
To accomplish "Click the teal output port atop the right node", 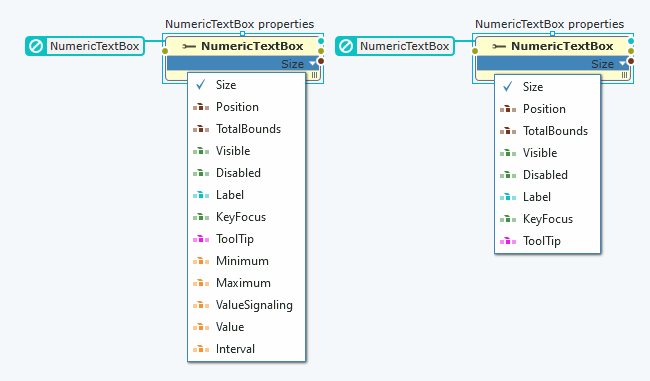I will tap(631, 41).
